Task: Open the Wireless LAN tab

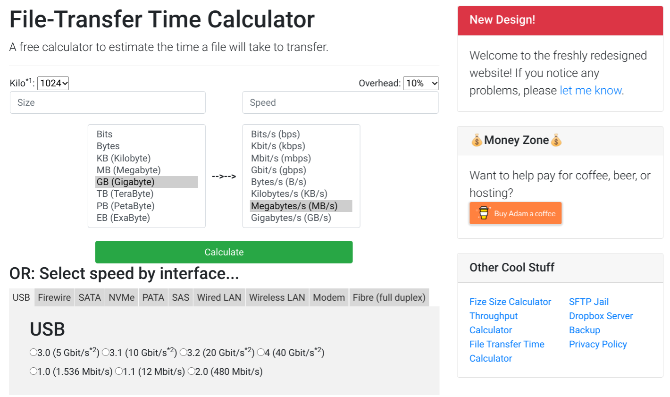Action: click(277, 297)
